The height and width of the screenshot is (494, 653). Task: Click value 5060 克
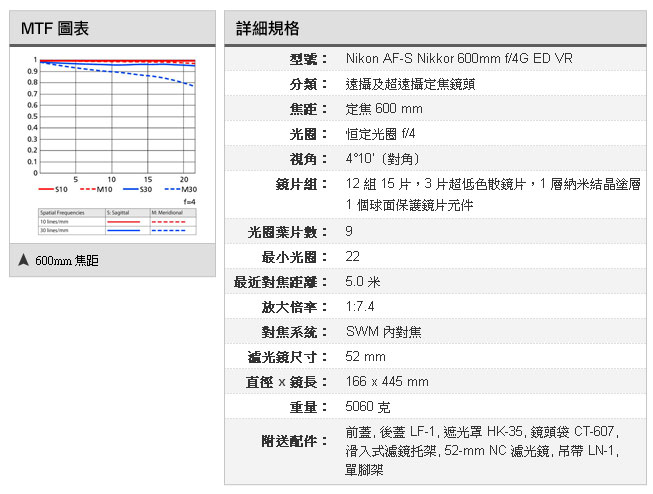(x=368, y=407)
